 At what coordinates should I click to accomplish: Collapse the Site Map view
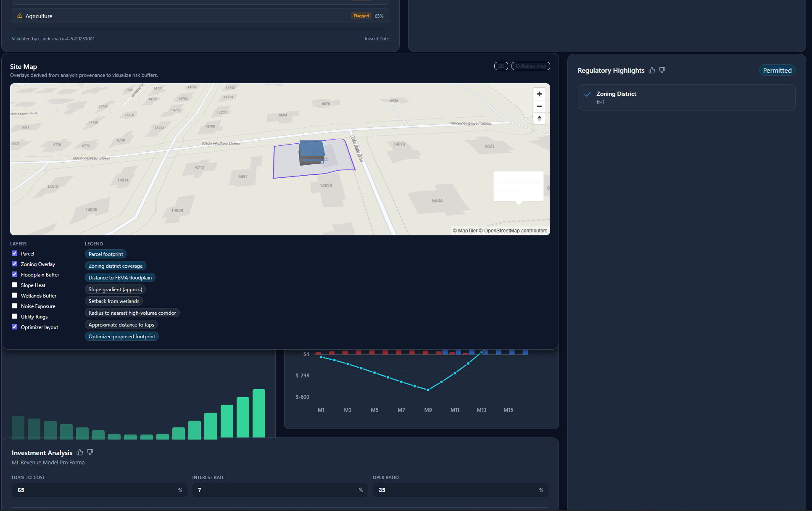530,66
